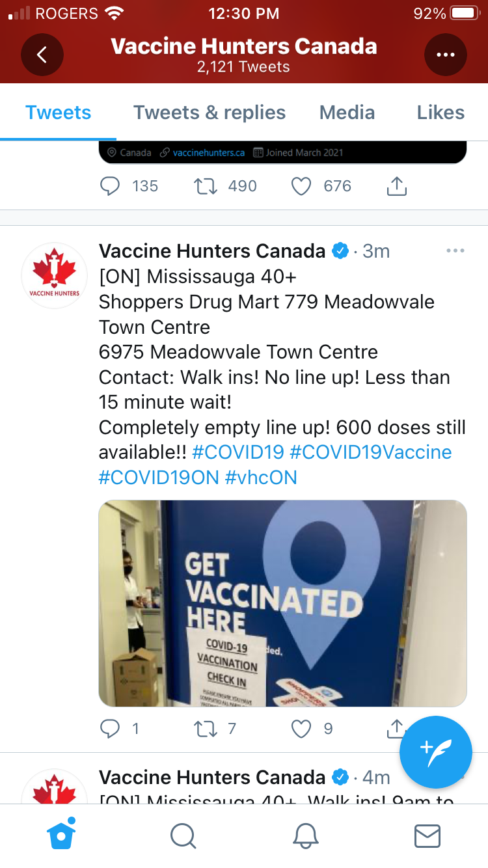Switch to Tweets & replies tab
The height and width of the screenshot is (868, 488).
click(x=210, y=113)
